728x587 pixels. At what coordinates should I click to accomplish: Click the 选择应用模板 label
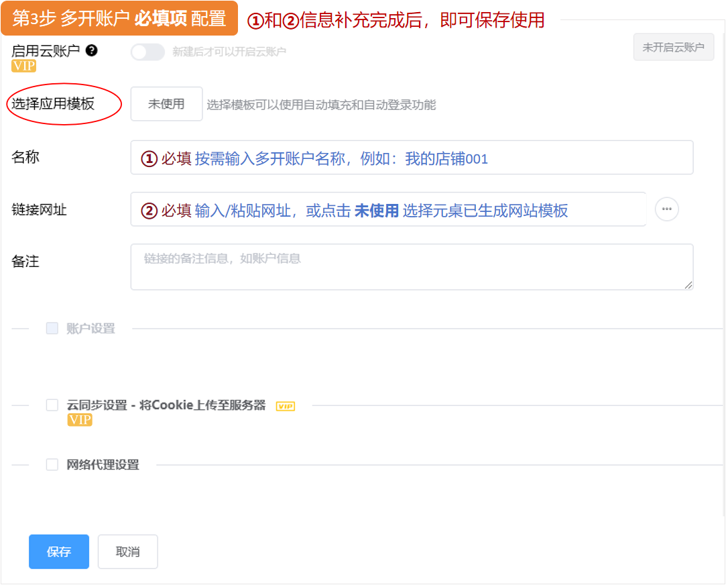[x=53, y=103]
